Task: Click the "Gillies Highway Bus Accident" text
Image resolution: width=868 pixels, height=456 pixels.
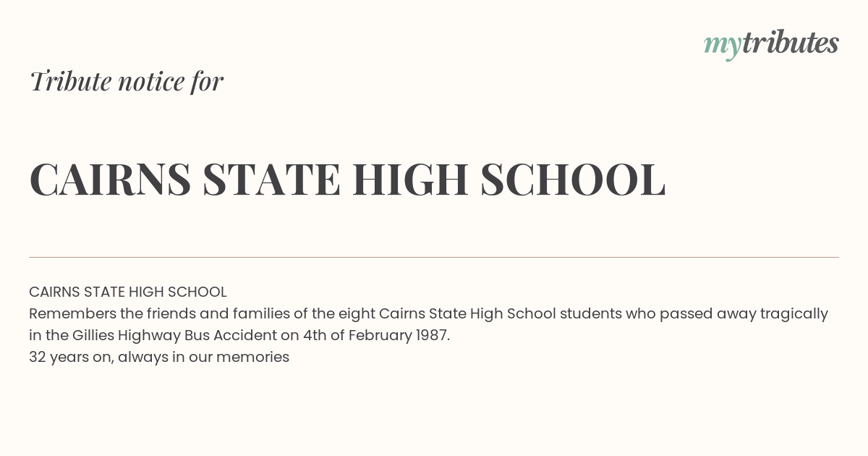Action: pos(174,336)
